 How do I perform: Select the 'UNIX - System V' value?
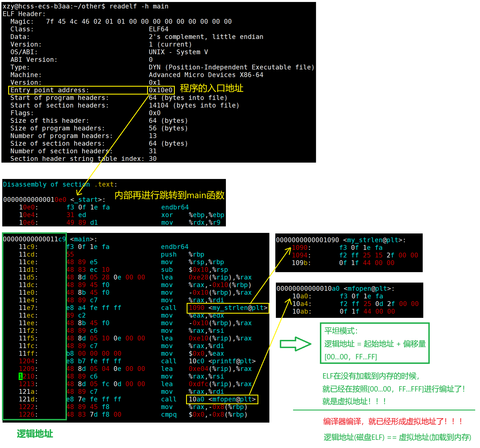[x=178, y=52]
